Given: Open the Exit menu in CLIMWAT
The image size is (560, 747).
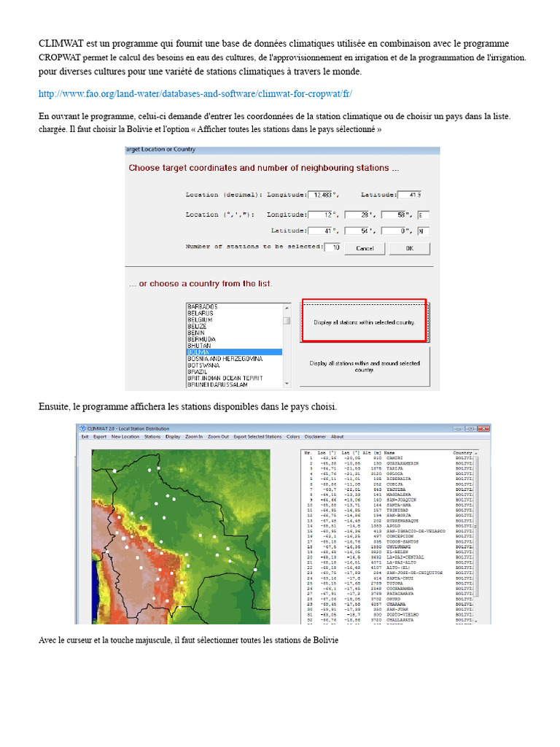Looking at the screenshot, I should pyautogui.click(x=85, y=437).
